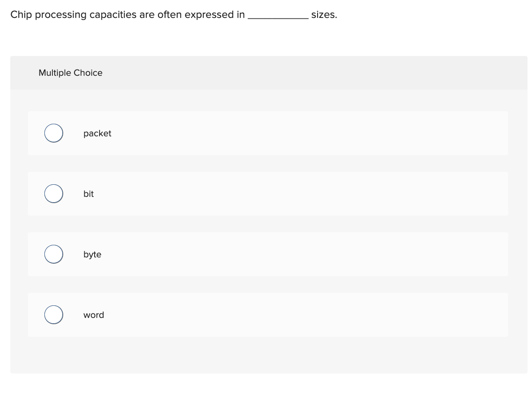Select the radio button for word
The width and height of the screenshot is (532, 400).
tap(53, 314)
